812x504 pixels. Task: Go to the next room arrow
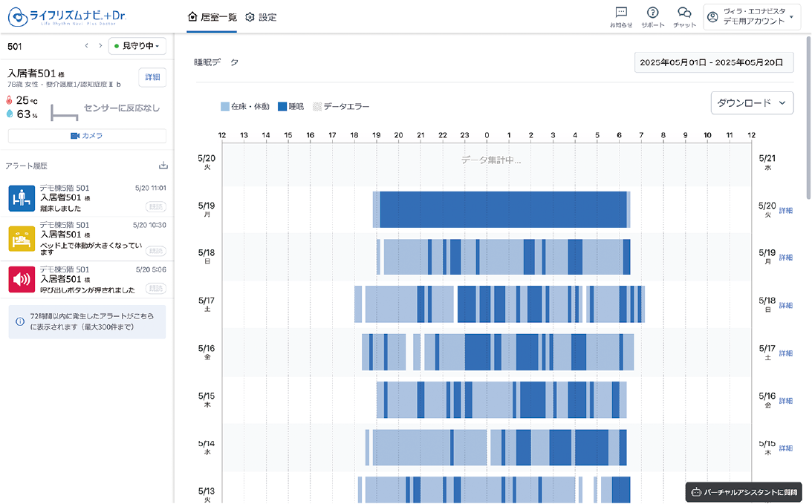point(100,46)
